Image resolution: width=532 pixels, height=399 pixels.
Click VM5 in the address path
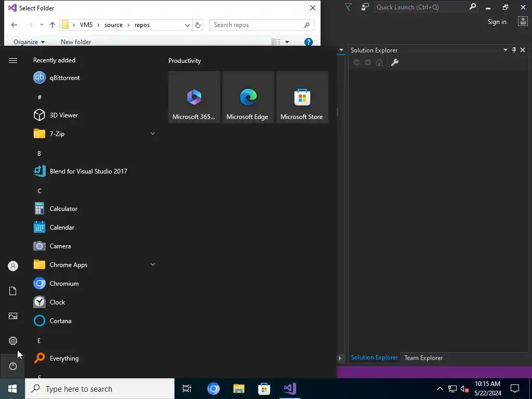(86, 25)
